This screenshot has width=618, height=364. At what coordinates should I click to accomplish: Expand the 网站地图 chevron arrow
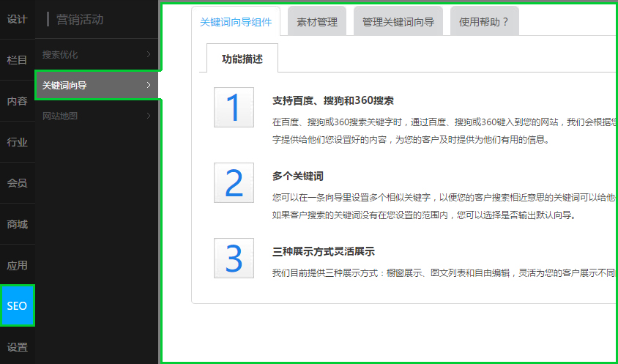(x=149, y=116)
